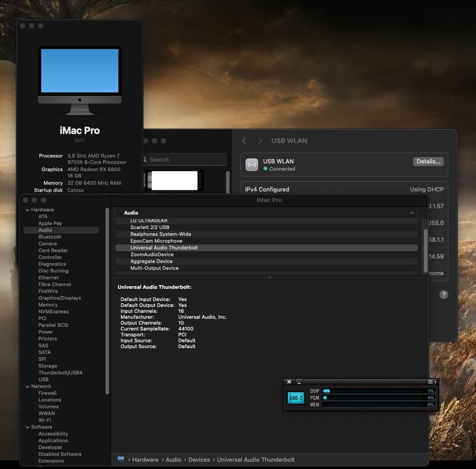Open the UAD meter menu icon
This screenshot has width=476, height=469.
(431, 382)
